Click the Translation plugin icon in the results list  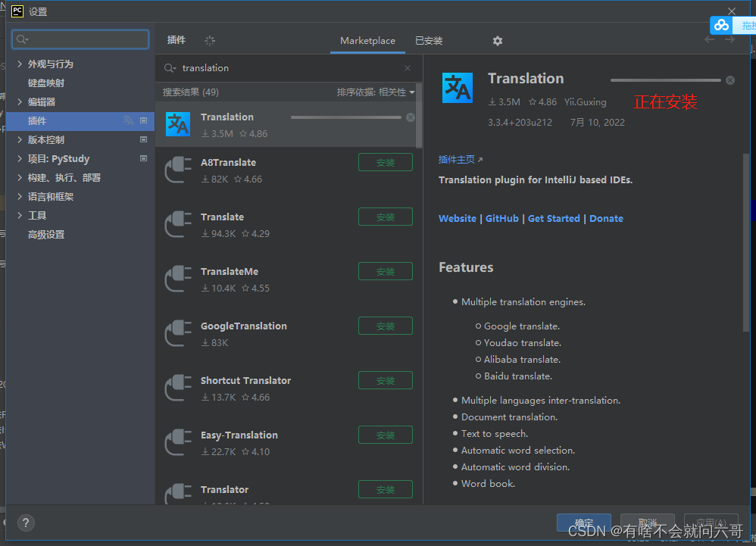(178, 124)
